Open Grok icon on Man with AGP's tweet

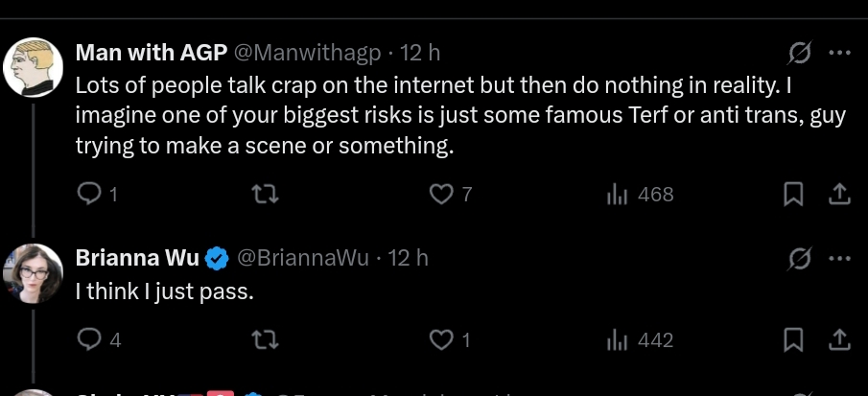[x=799, y=54]
